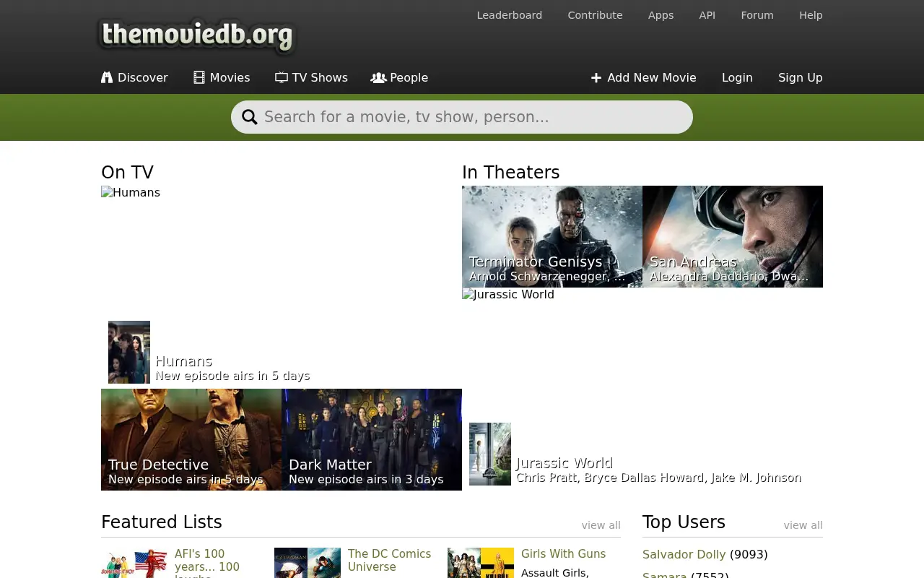Click the Dark Matter title text
This screenshot has width=924, height=578.
click(330, 465)
